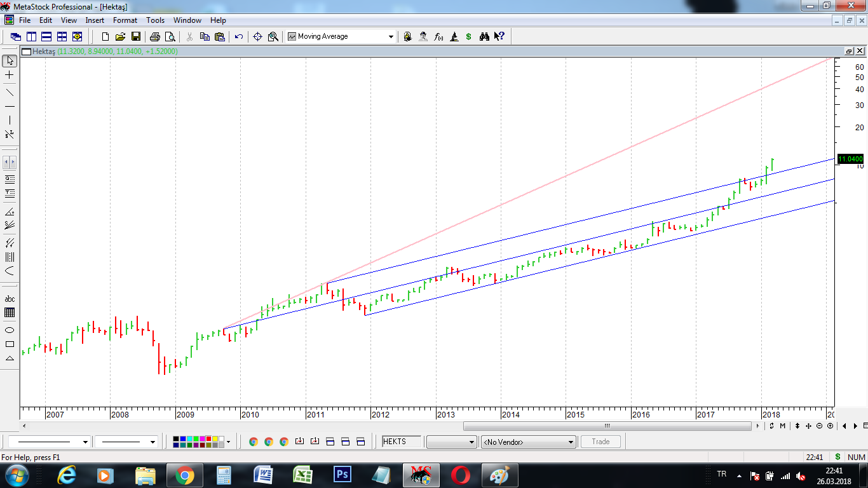
Task: Select the rectangle drawing tool
Action: (10, 344)
